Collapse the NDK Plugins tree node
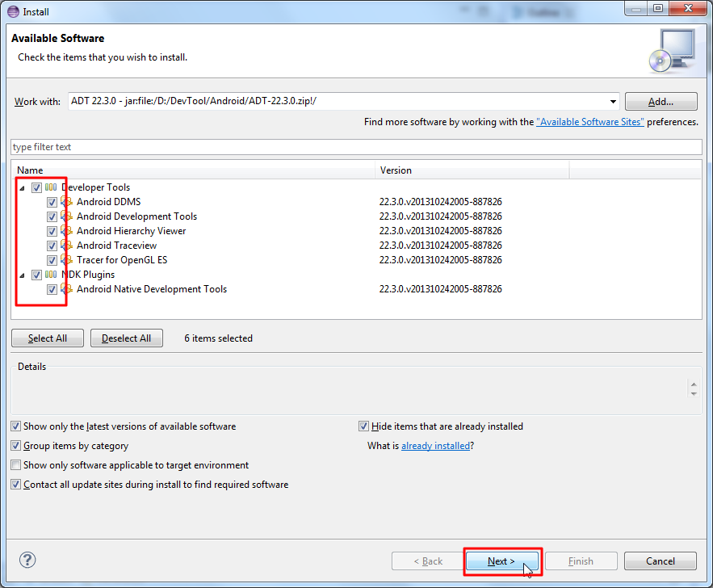The height and width of the screenshot is (588, 713). point(22,275)
